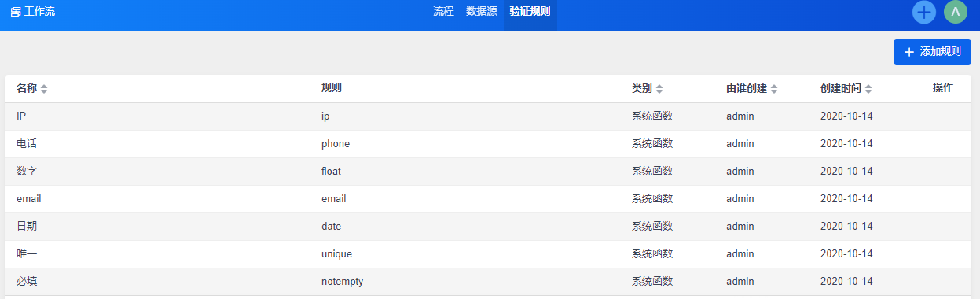
Task: Switch to the 流程 tab
Action: (443, 12)
